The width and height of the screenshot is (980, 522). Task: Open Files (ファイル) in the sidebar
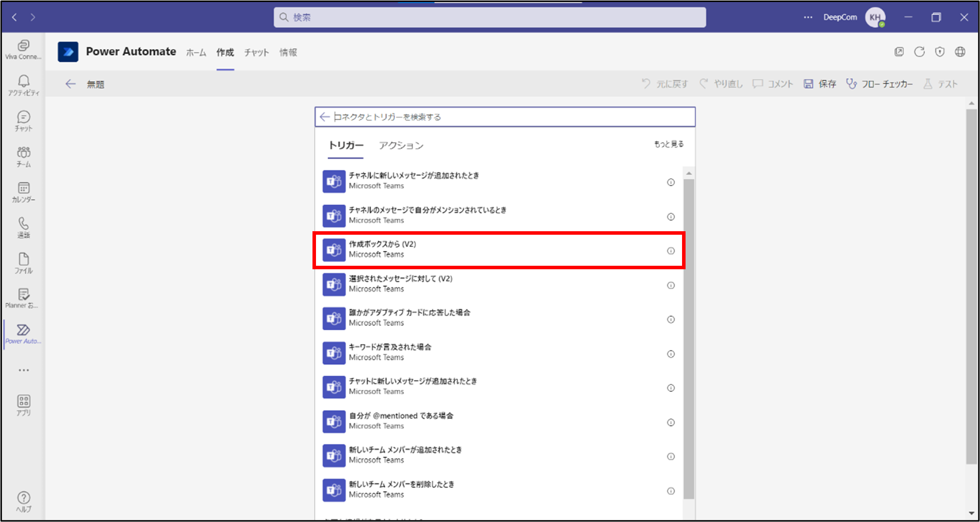click(23, 263)
